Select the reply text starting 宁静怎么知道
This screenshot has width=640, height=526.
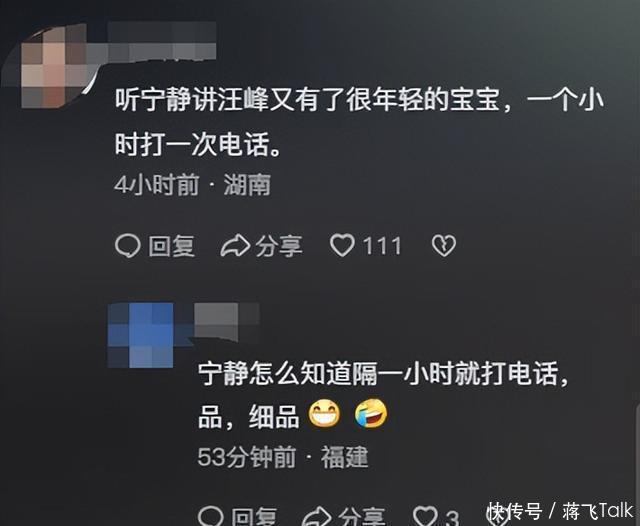[x=383, y=395]
